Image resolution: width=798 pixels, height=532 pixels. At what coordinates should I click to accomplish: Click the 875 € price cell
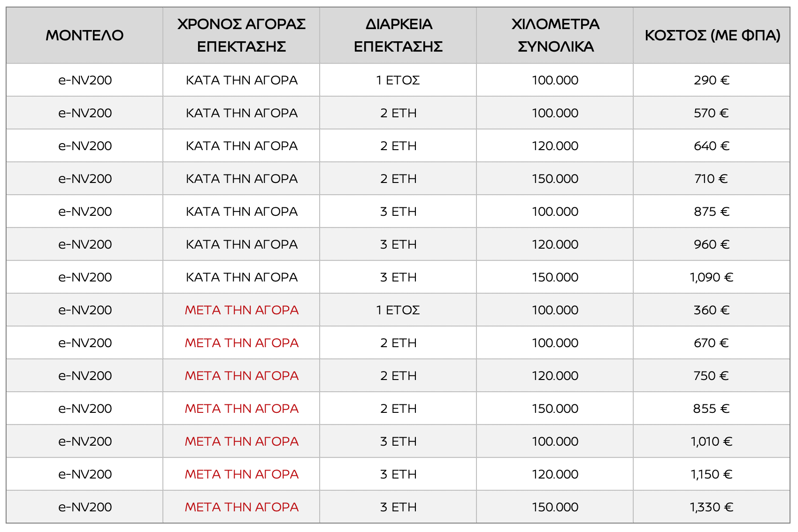click(712, 212)
